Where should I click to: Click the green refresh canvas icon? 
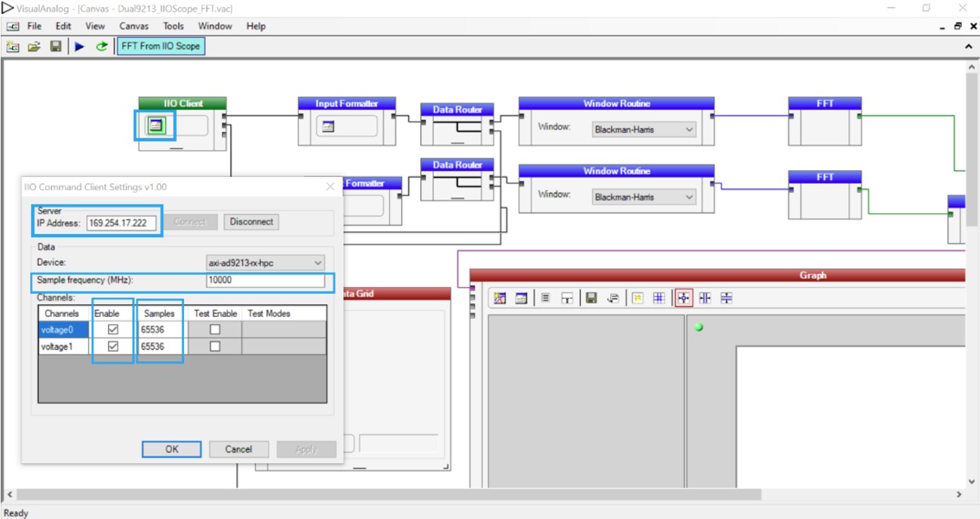click(101, 45)
